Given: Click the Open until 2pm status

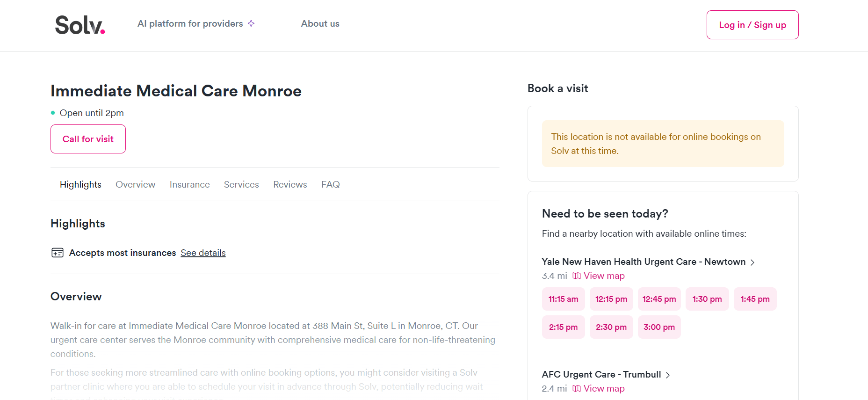Looking at the screenshot, I should (92, 113).
